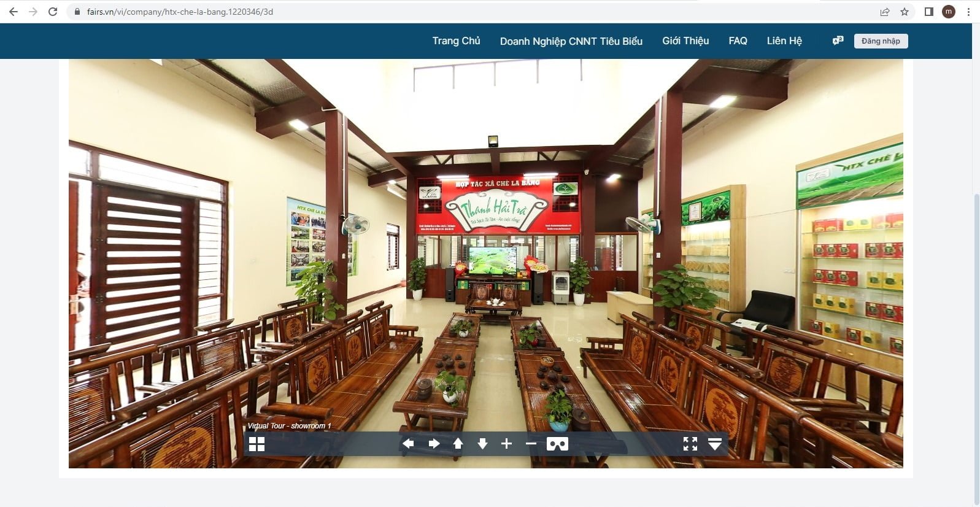The height and width of the screenshot is (507, 980).
Task: Open the thumbnail grid in virtual tour bar
Action: pyautogui.click(x=257, y=444)
